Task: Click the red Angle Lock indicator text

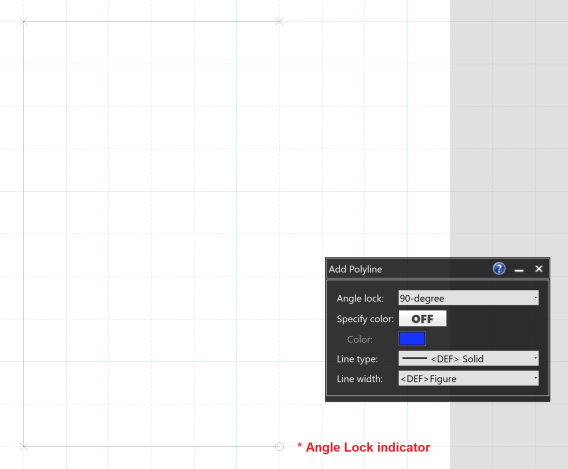Action: [x=364, y=447]
